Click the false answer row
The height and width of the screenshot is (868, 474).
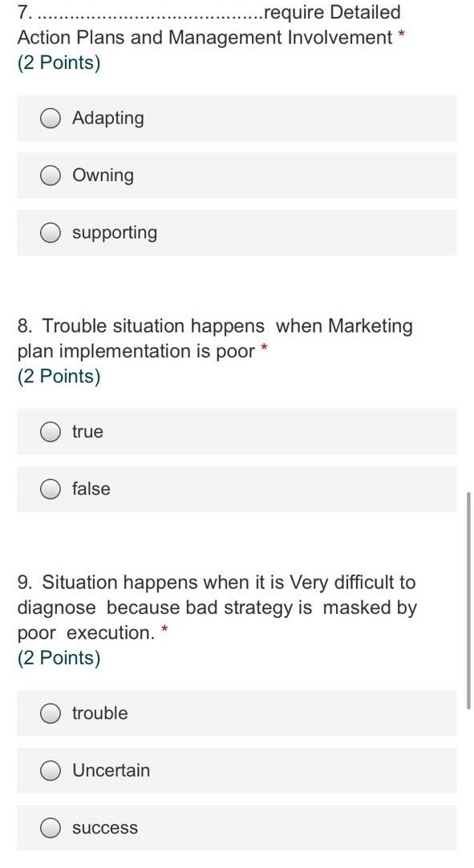pyautogui.click(x=237, y=489)
